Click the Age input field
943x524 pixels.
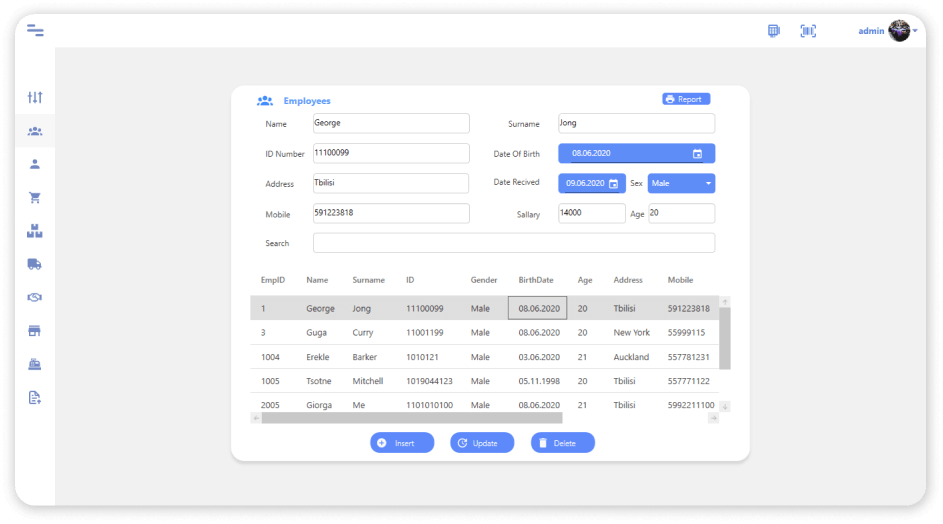pos(681,214)
